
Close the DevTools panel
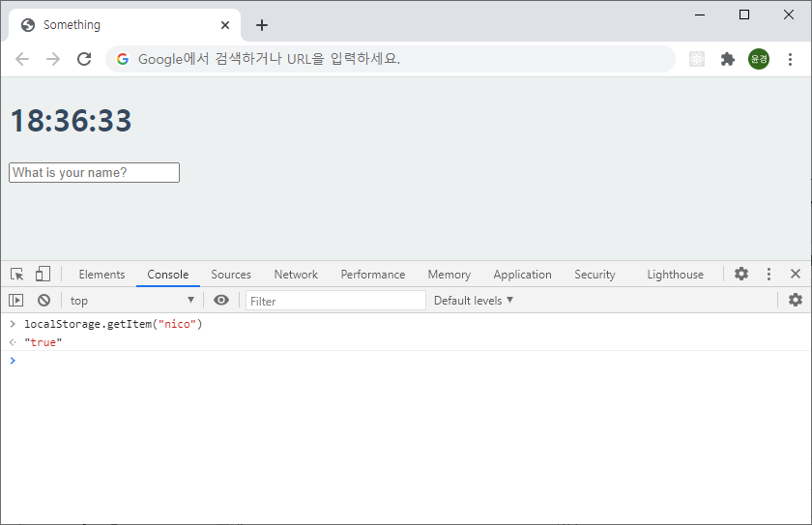pyautogui.click(x=796, y=274)
